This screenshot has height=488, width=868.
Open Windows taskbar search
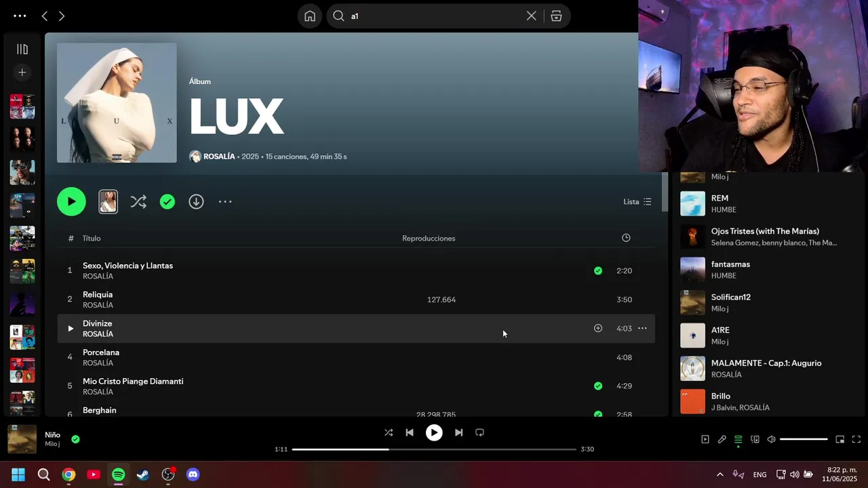coord(43,474)
